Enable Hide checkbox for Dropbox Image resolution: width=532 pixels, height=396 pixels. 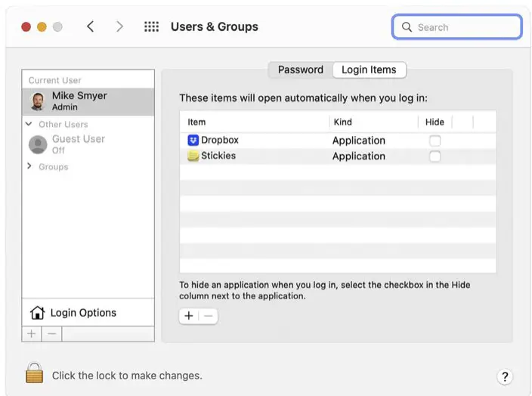[x=435, y=141]
